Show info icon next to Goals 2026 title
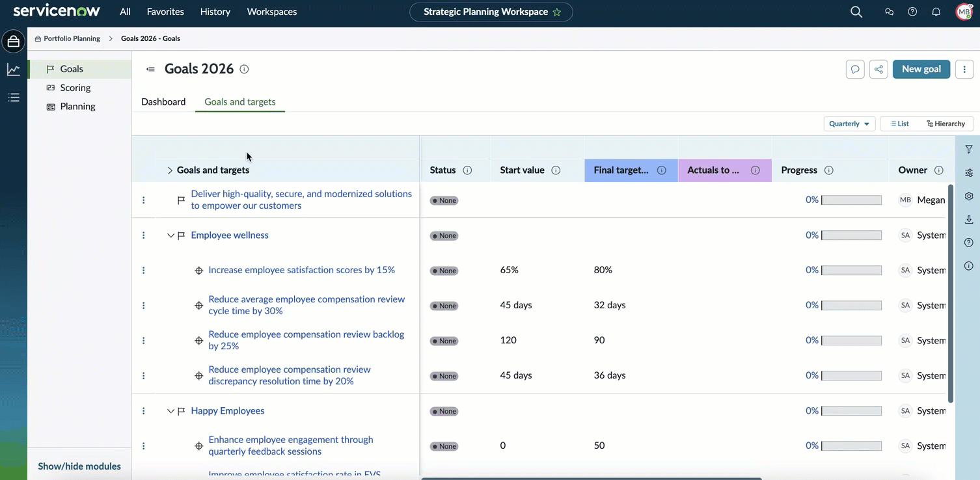The height and width of the screenshot is (480, 980). click(x=244, y=69)
